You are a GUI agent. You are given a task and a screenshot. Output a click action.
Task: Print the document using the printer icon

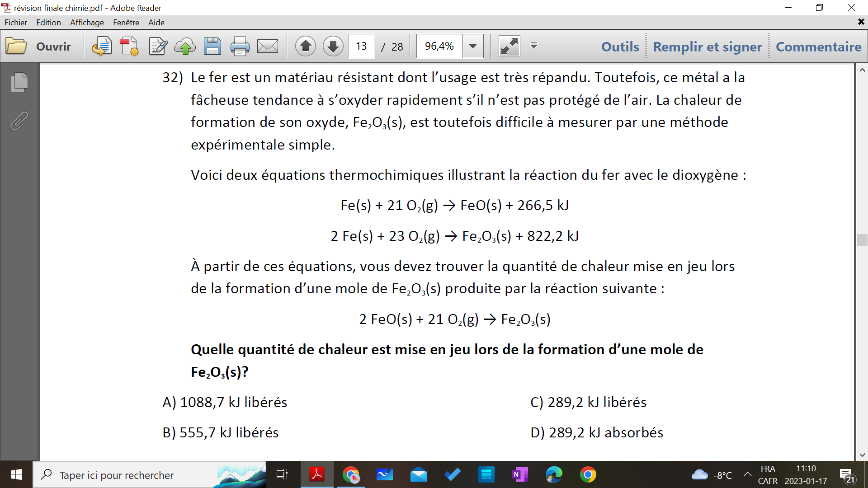point(240,46)
